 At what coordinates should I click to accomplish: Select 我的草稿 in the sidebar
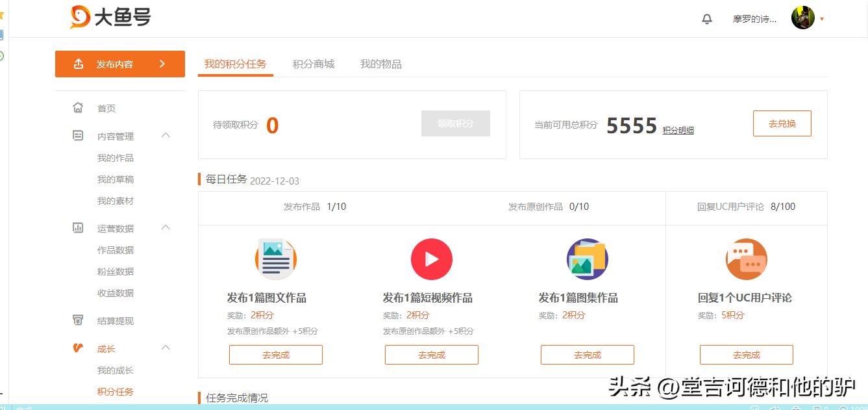coord(115,179)
